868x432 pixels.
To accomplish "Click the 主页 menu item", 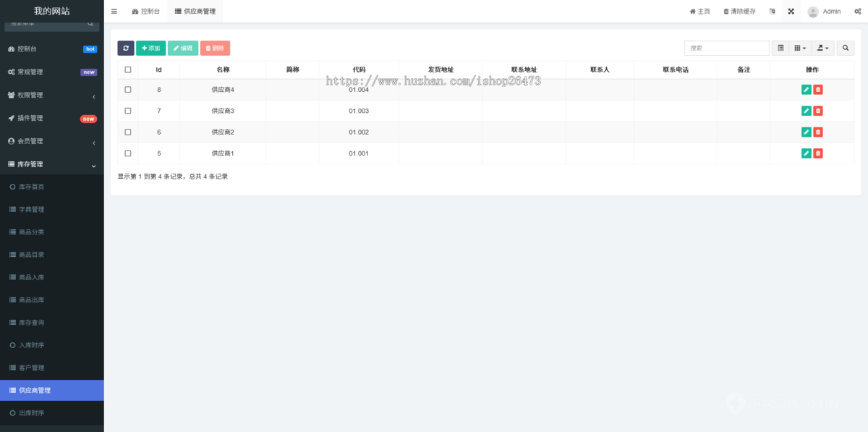I will tap(699, 11).
